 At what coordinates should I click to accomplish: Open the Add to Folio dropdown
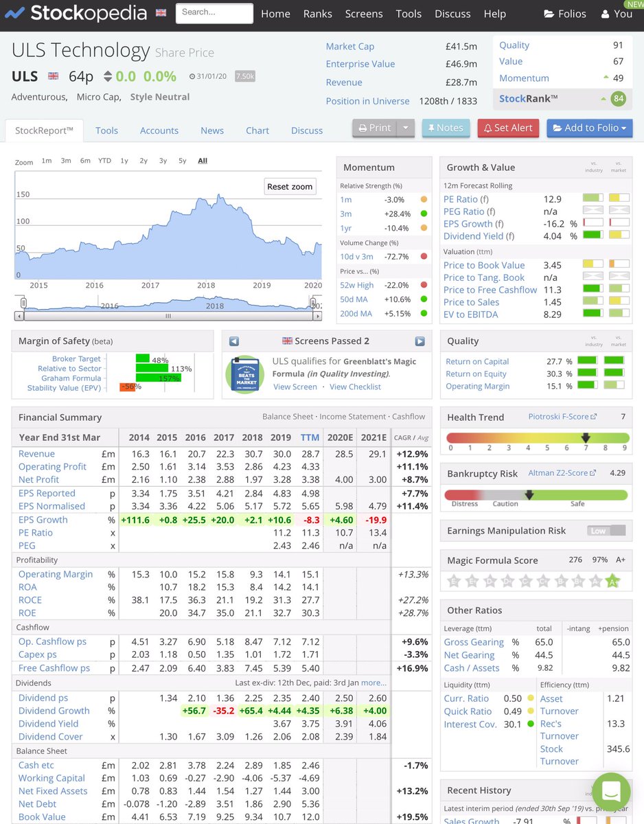(590, 128)
